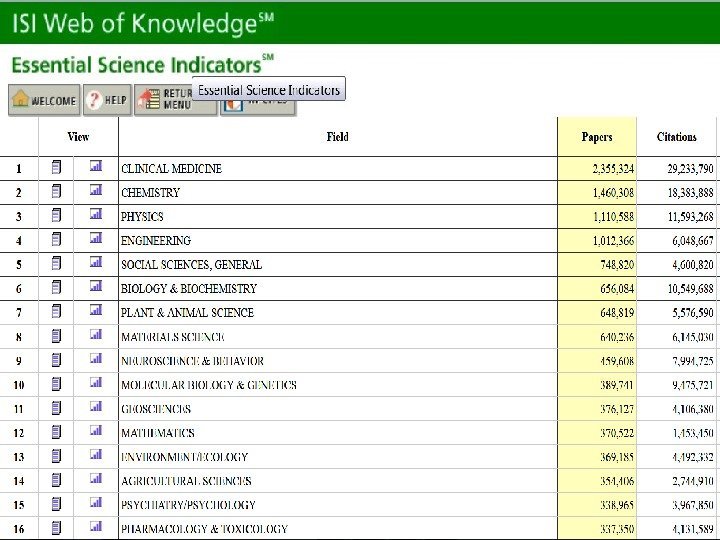This screenshot has height=540, width=720.
Task: Sort by the Papers column header
Action: tap(597, 137)
